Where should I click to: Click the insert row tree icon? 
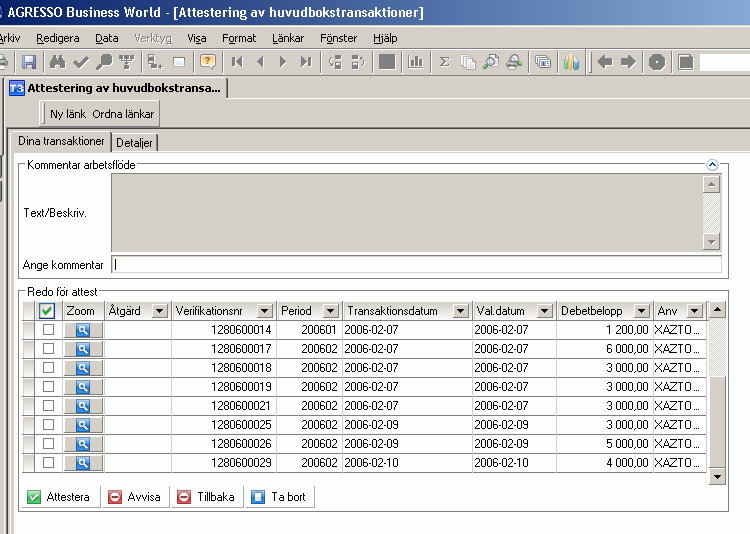(x=155, y=62)
